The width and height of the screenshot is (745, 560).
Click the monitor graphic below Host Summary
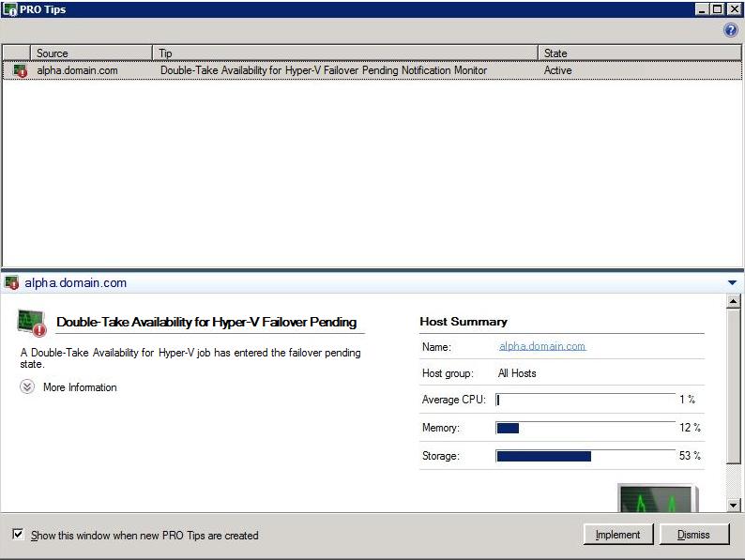click(657, 499)
